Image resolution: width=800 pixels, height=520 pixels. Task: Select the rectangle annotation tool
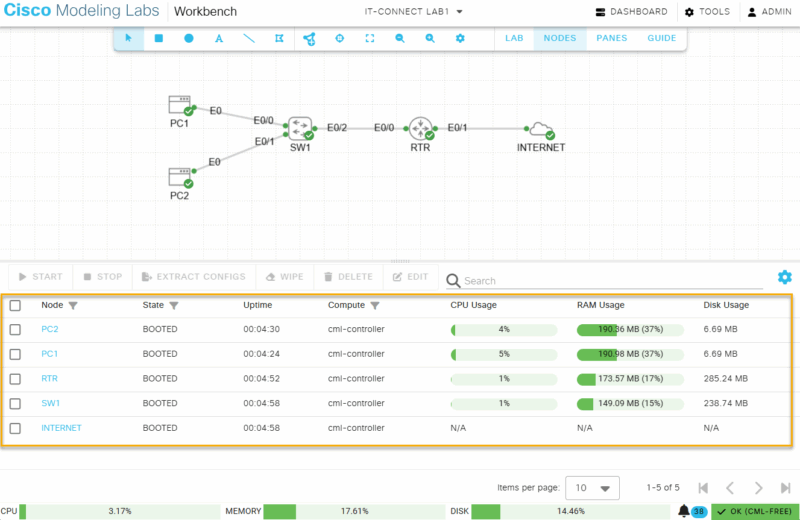tap(158, 38)
